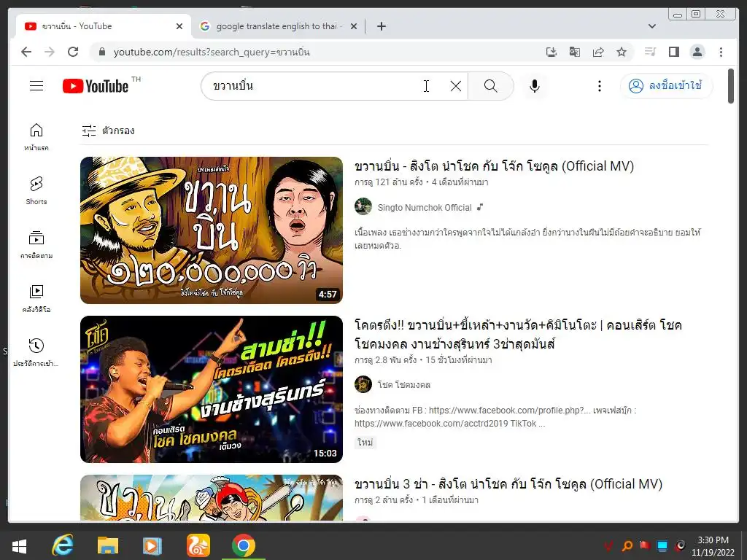
Task: Open File Explorer from taskbar
Action: click(x=108, y=545)
